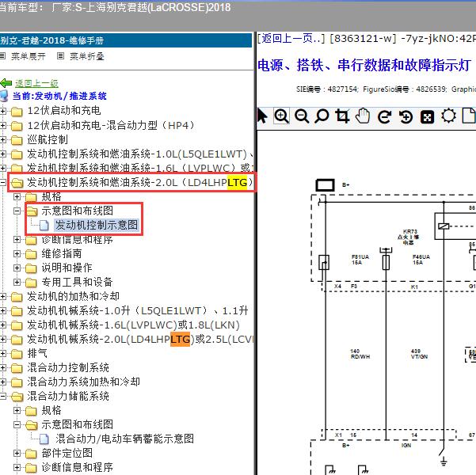
Task: Expand the 排气 tree node
Action: pos(2,353)
